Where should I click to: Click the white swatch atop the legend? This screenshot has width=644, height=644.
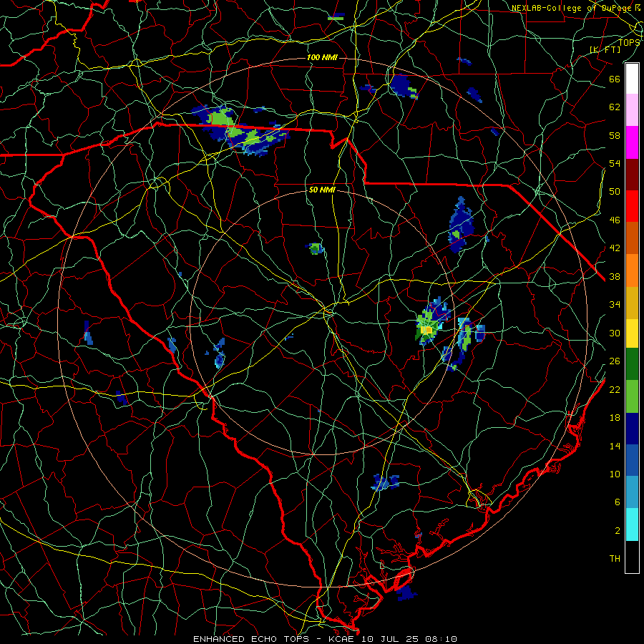click(x=632, y=79)
